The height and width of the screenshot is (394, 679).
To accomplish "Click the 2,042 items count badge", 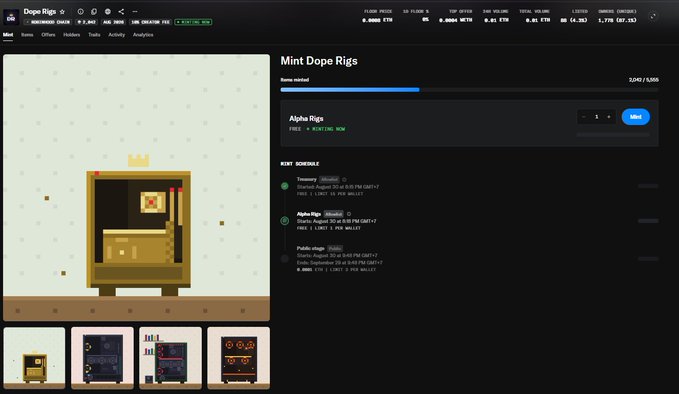I will coord(87,22).
